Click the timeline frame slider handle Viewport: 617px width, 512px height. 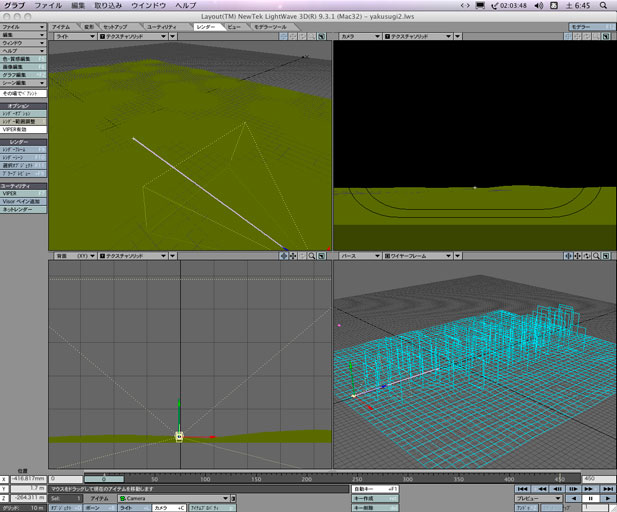103,479
